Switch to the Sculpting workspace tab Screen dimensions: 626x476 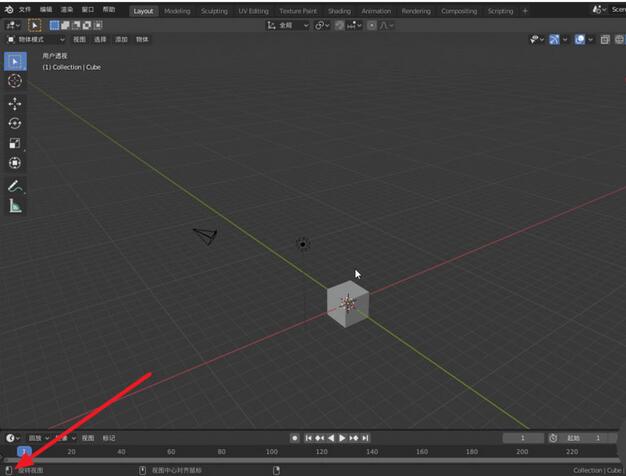[214, 11]
